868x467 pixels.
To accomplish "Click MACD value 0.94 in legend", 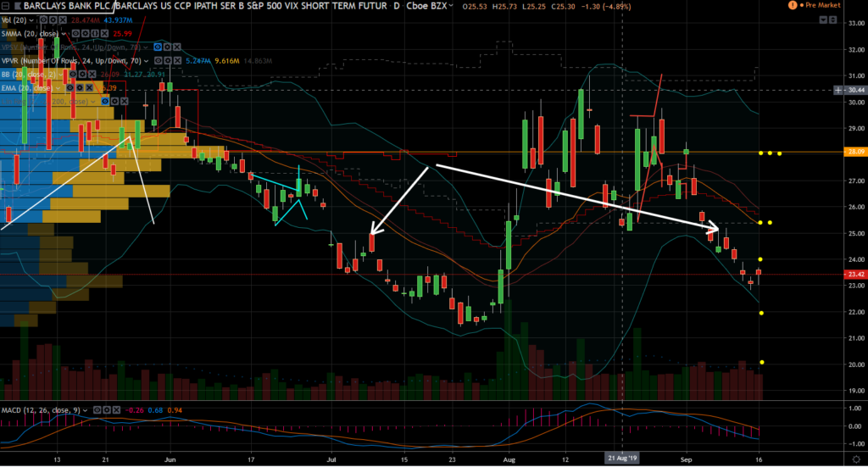I will tap(175, 410).
